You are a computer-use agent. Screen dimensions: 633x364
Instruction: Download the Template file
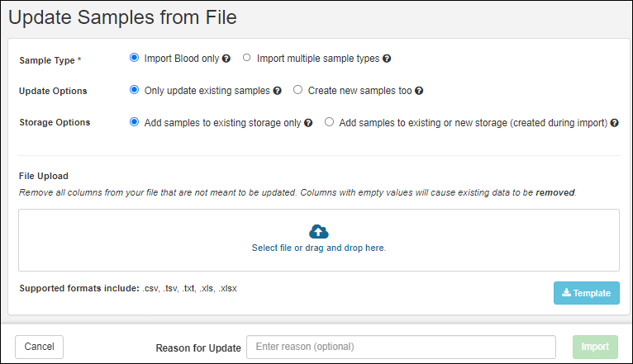[586, 293]
